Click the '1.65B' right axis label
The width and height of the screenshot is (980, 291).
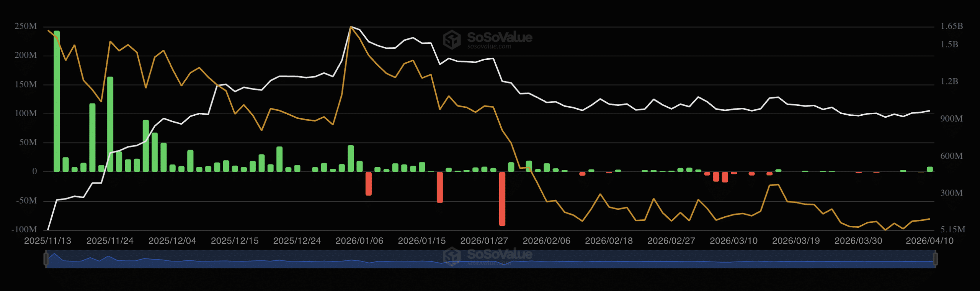pyautogui.click(x=952, y=26)
